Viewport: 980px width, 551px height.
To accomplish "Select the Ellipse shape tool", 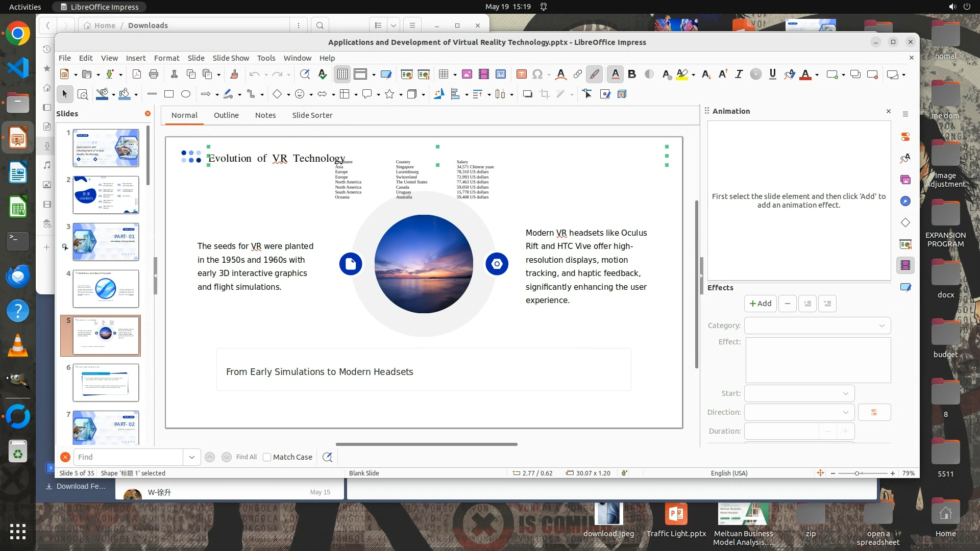I will pyautogui.click(x=186, y=94).
